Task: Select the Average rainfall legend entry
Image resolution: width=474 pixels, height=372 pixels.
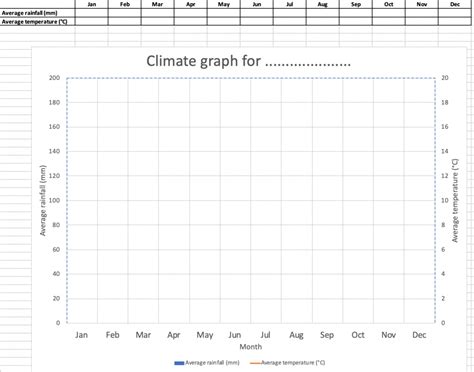Action: pos(207,363)
